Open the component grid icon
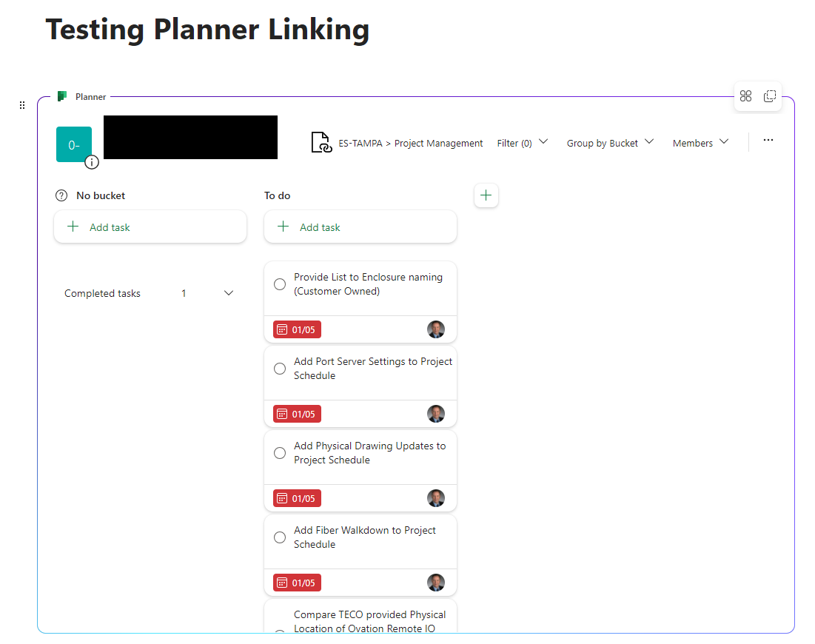The width and height of the screenshot is (815, 644). (746, 96)
